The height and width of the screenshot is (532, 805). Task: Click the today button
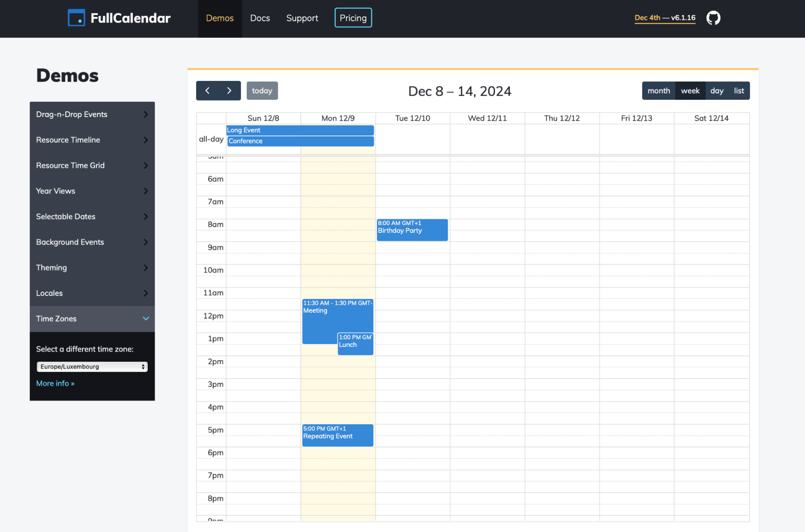[262, 90]
